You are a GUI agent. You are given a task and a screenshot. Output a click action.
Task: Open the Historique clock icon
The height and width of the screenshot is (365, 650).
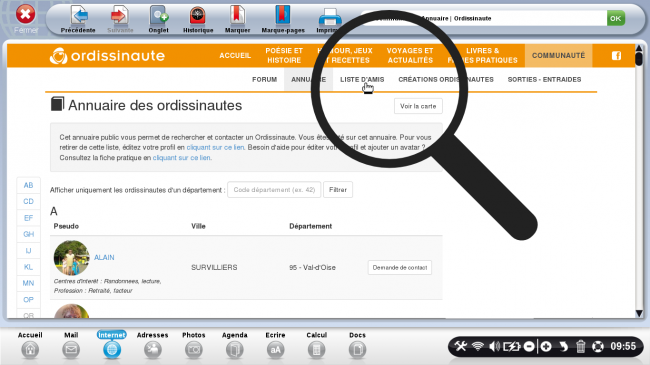click(198, 15)
